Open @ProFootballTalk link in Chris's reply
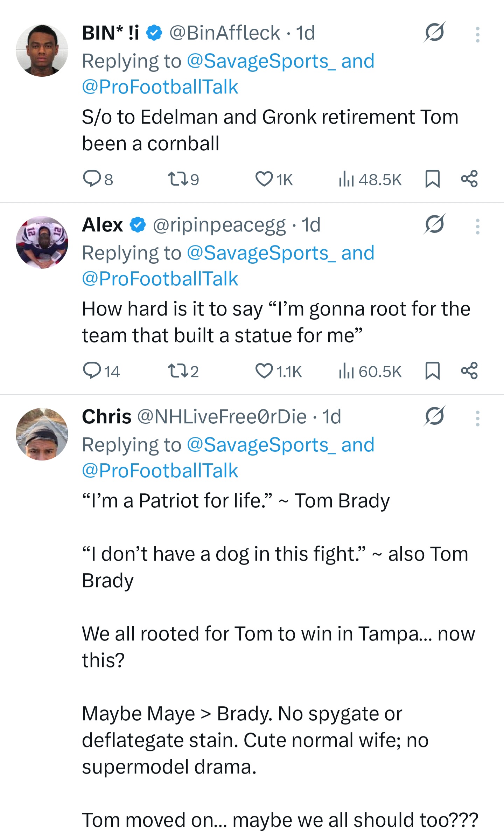 click(160, 470)
